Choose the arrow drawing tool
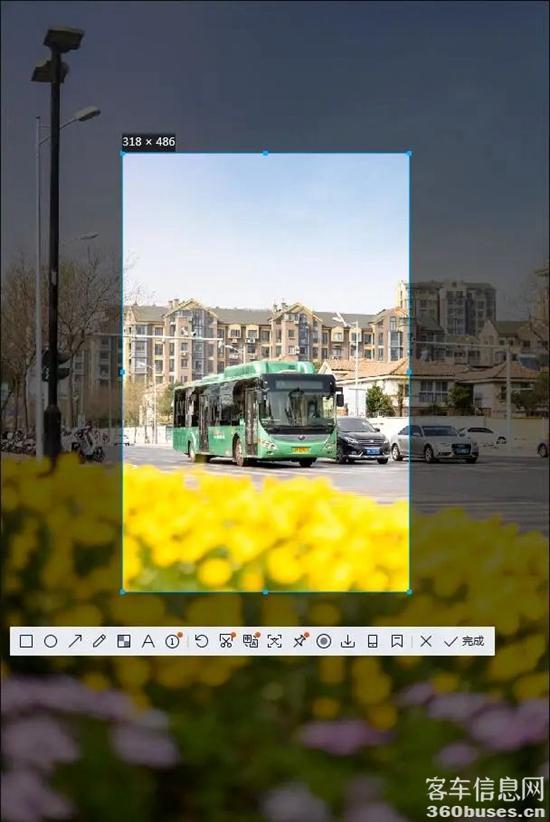 (x=75, y=641)
